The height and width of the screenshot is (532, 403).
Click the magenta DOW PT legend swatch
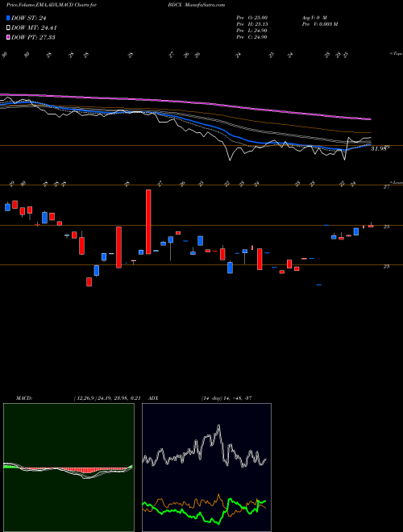click(8, 37)
